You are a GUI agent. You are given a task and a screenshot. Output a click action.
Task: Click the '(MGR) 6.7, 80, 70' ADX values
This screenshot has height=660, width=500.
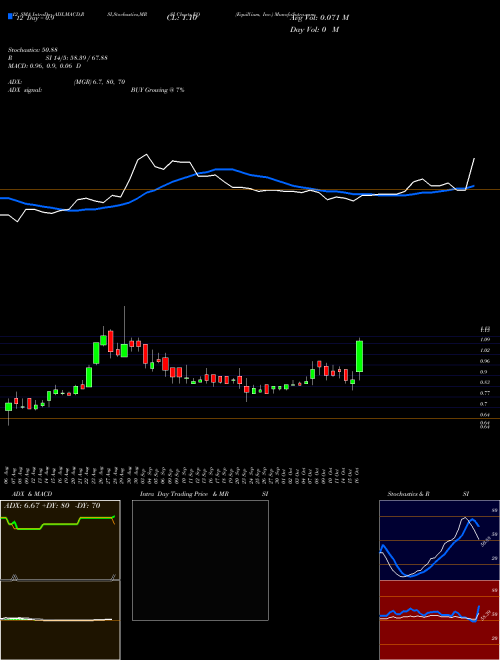pyautogui.click(x=99, y=82)
